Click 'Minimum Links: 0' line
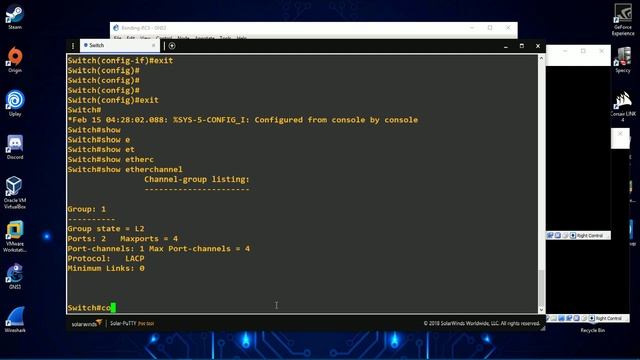Screen dimensions: 640x360 106,268
